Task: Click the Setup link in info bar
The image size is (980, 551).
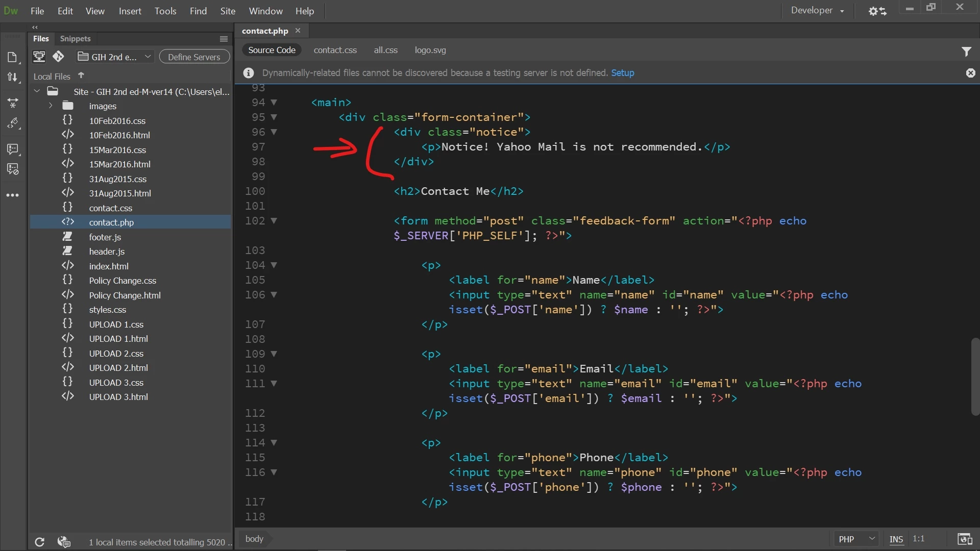Action: click(x=622, y=73)
